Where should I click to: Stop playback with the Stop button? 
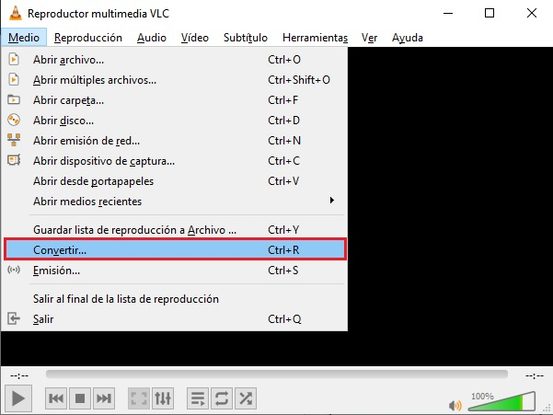pos(80,399)
